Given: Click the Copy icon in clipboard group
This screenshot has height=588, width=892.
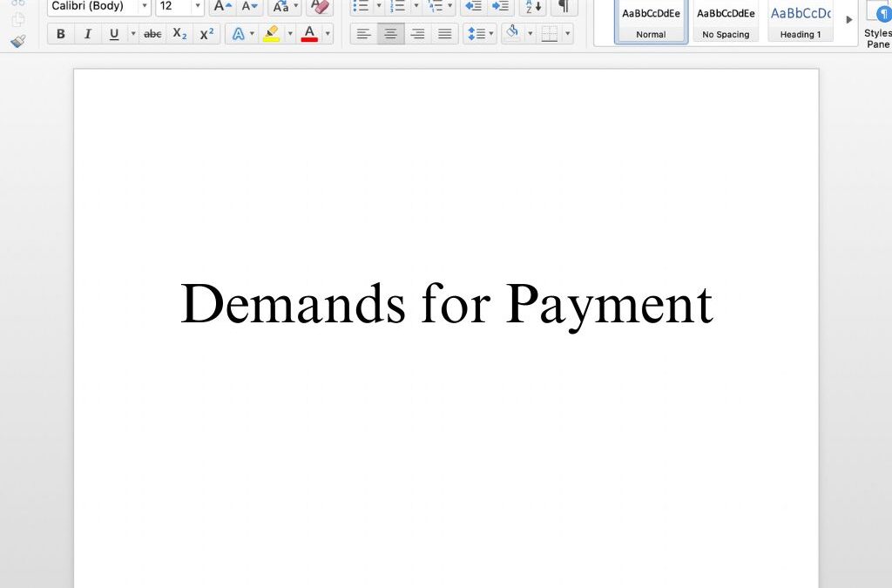Looking at the screenshot, I should pyautogui.click(x=18, y=19).
